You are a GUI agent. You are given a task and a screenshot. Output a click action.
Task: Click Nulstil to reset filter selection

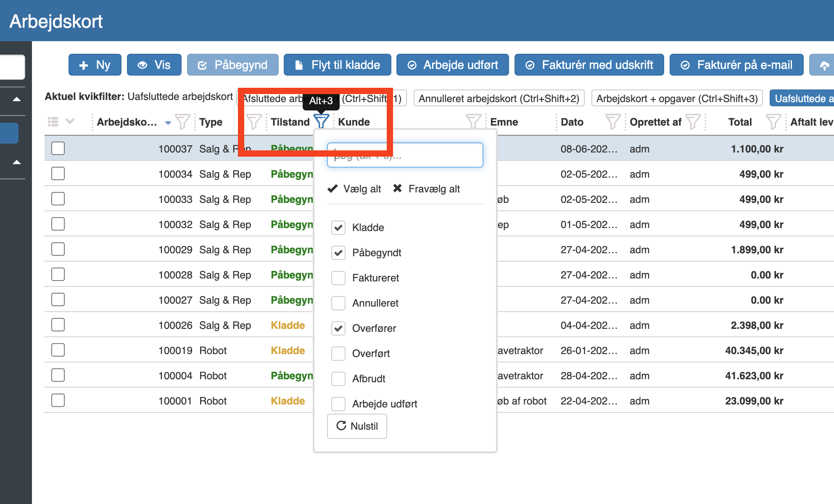(x=357, y=425)
